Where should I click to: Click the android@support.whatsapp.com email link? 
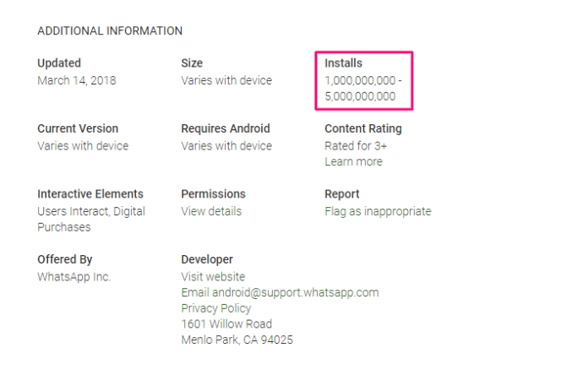point(280,292)
